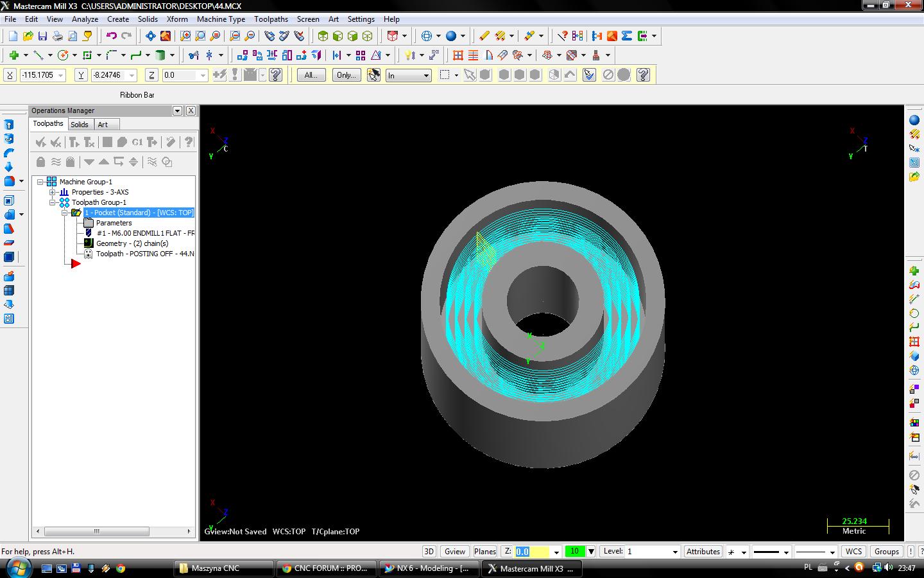This screenshot has height=578, width=924.
Task: Click the Only... selection button
Action: (346, 75)
